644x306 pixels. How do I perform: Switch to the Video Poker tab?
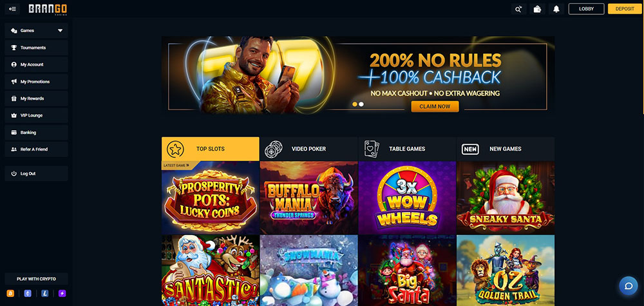pyautogui.click(x=309, y=149)
